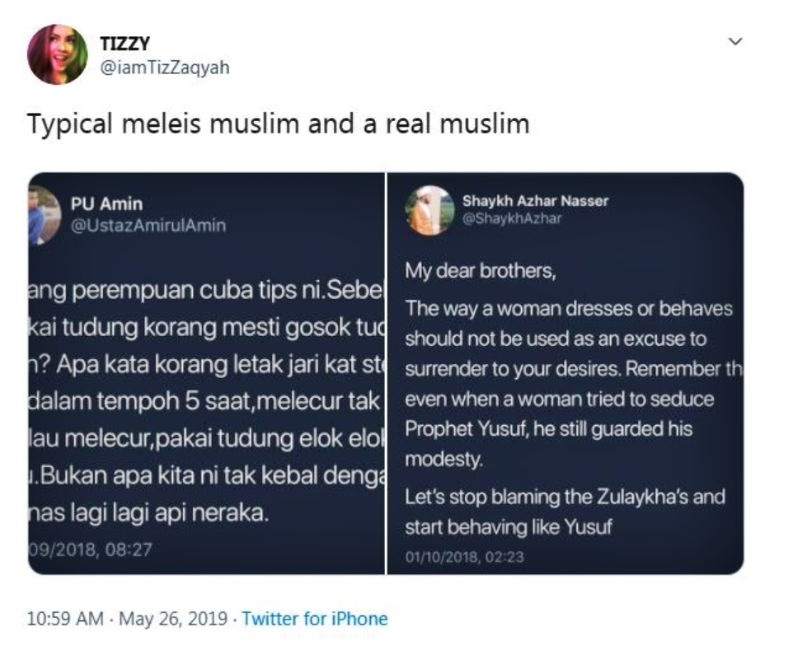Click Shaykh Azhar Nasser's avatar
The image size is (812, 645).
429,210
